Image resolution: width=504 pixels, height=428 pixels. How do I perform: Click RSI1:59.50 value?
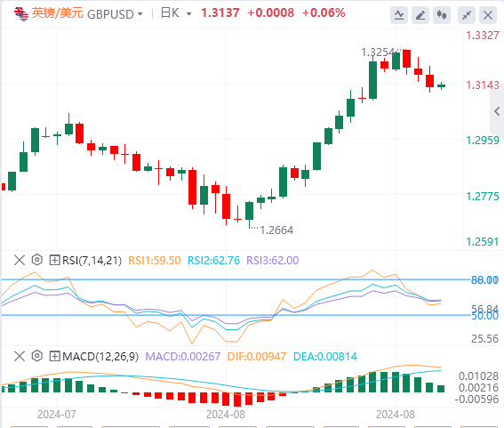click(155, 261)
